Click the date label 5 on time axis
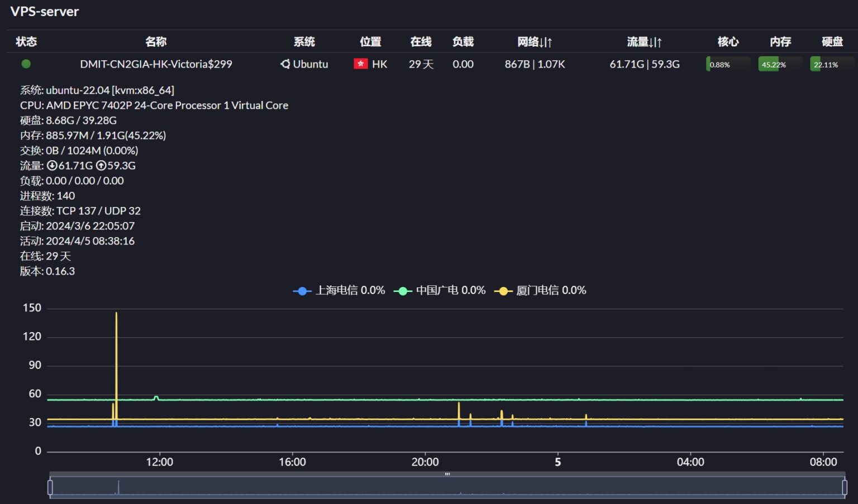The width and height of the screenshot is (858, 504). pyautogui.click(x=557, y=462)
